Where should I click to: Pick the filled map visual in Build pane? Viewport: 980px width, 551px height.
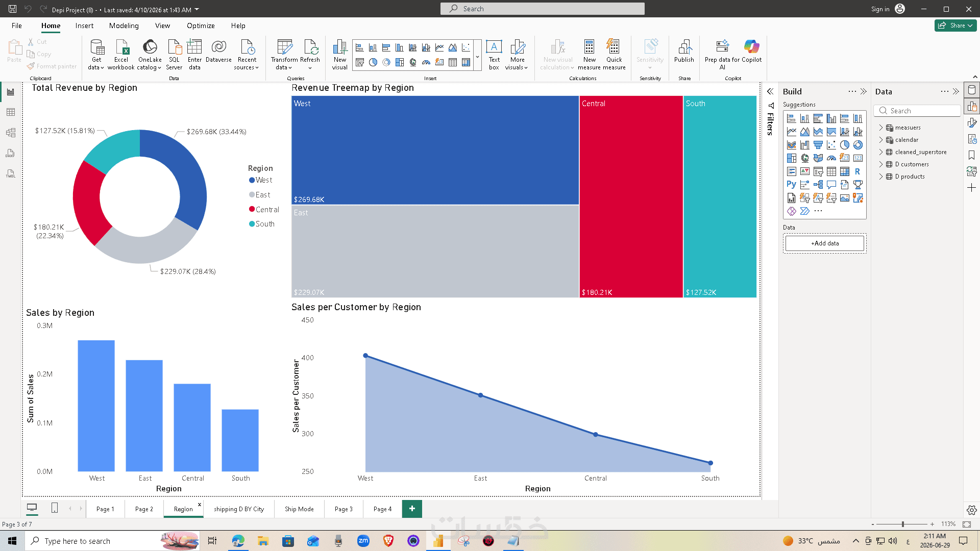(818, 158)
